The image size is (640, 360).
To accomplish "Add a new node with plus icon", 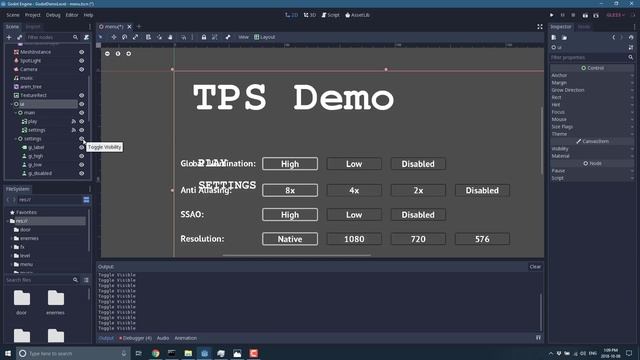I will pyautogui.click(x=9, y=37).
